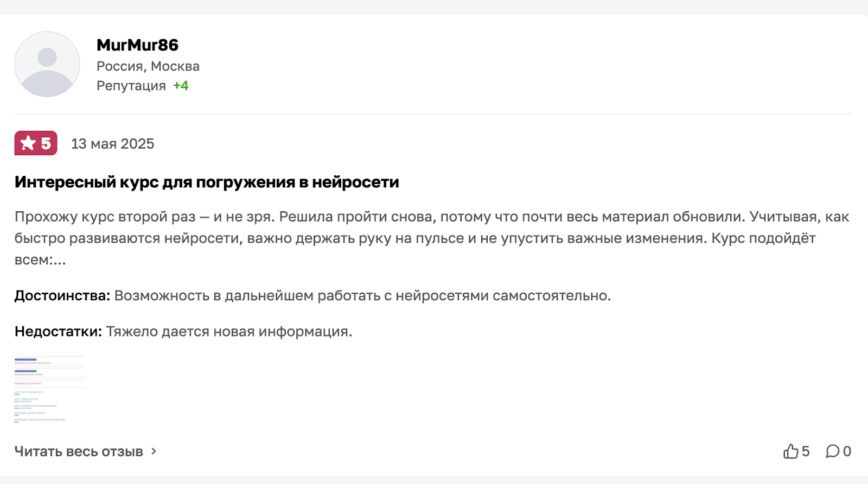
Task: Open review titled Интересный курс для погружения
Action: (207, 182)
